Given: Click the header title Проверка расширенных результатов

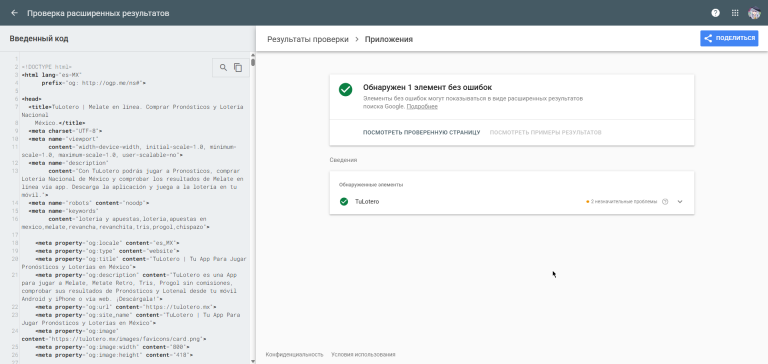Looking at the screenshot, I should 98,13.
